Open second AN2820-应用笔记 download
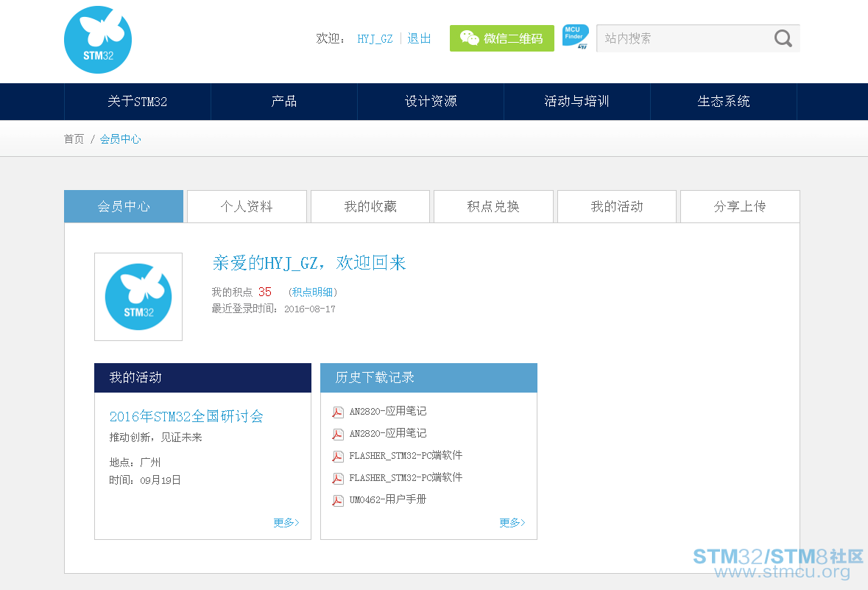 coord(387,433)
